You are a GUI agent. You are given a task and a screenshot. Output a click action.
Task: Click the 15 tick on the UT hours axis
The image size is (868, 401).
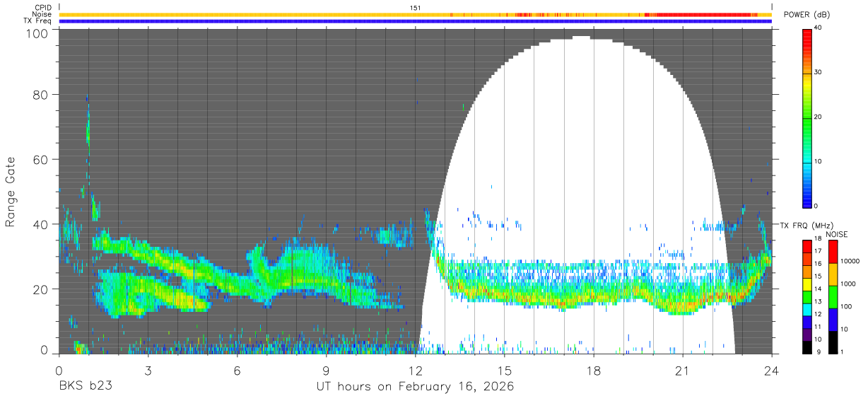[x=504, y=370]
